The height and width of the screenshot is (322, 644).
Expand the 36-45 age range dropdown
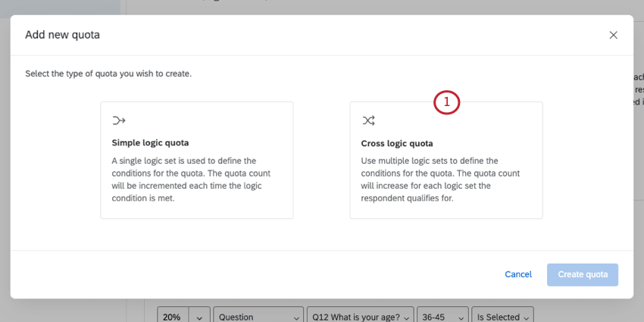[443, 317]
